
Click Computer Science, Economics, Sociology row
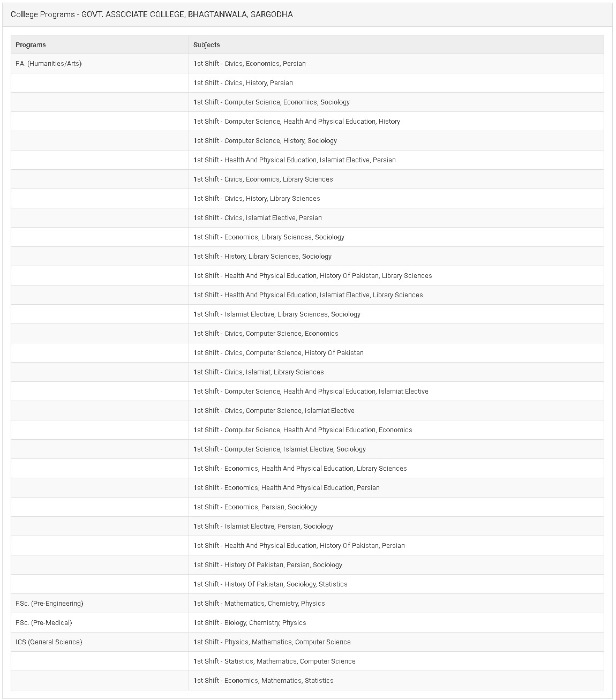272,102
